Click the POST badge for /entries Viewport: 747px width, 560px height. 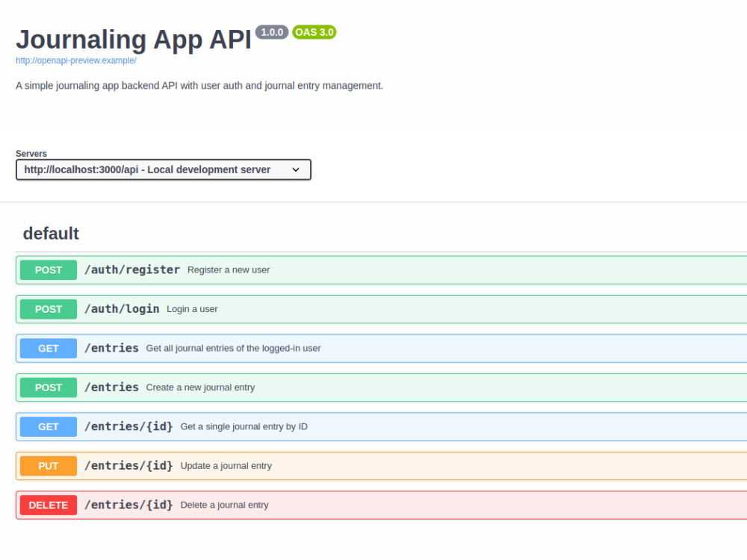pos(48,388)
